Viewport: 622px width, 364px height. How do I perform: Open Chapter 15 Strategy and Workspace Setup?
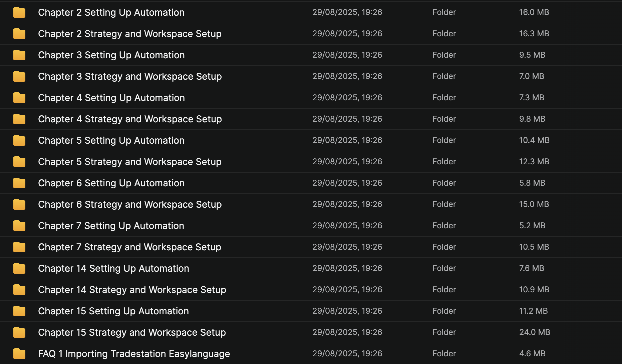(x=132, y=332)
